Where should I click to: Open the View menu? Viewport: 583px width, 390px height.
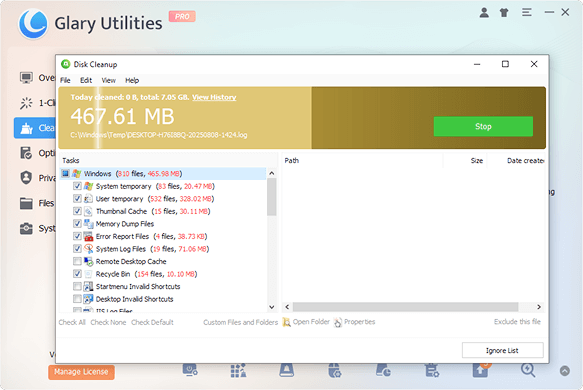tap(109, 80)
